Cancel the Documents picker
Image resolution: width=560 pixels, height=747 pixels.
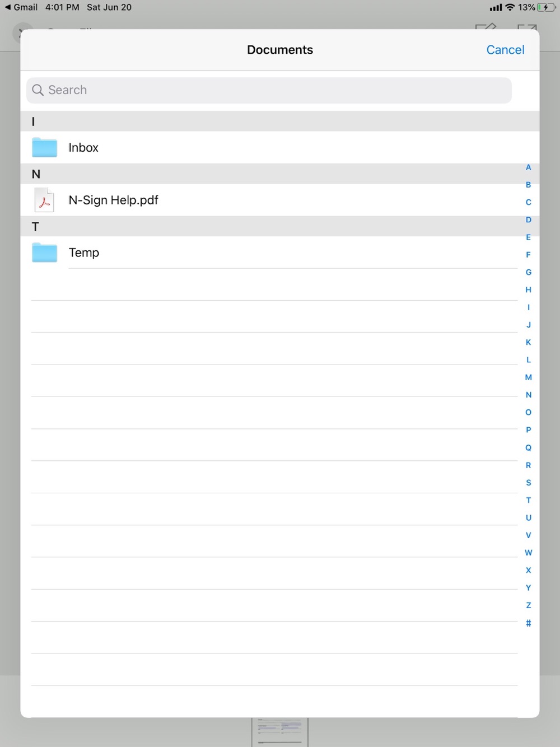click(x=505, y=50)
